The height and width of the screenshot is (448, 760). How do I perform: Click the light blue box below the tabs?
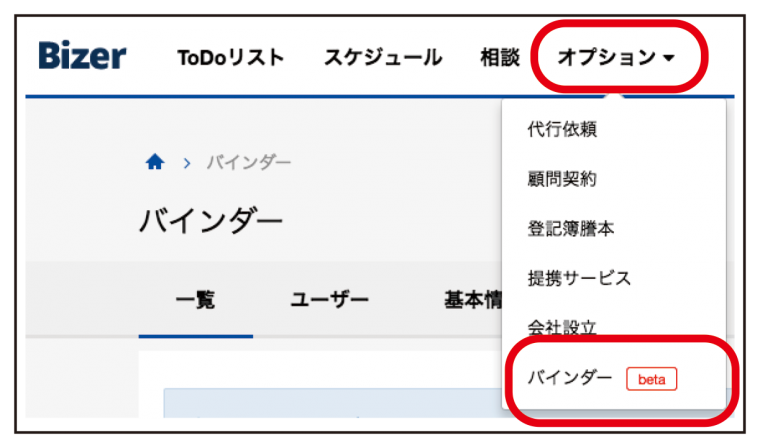[x=333, y=403]
